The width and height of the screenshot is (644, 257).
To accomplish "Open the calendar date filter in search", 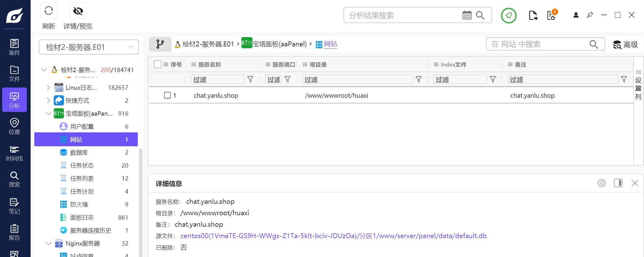I will tap(467, 15).
